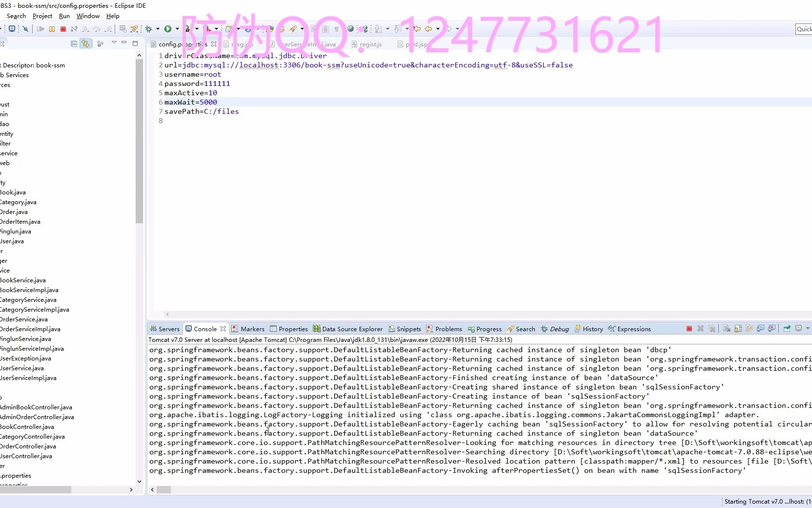Click the Resume debug icon
Screen dimensions: 812x508
41,29
